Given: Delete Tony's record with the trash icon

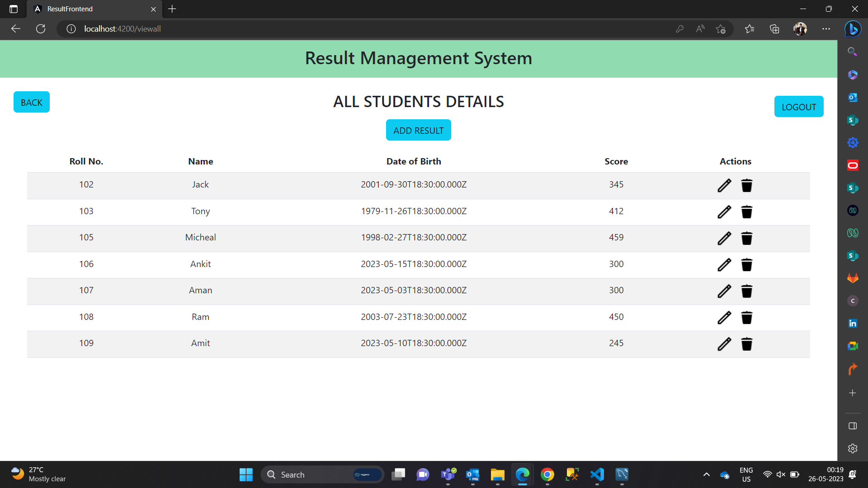Looking at the screenshot, I should pyautogui.click(x=746, y=212).
